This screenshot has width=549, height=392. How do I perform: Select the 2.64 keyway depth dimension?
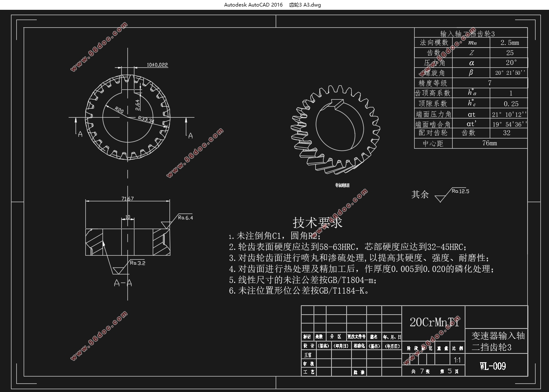point(138,105)
